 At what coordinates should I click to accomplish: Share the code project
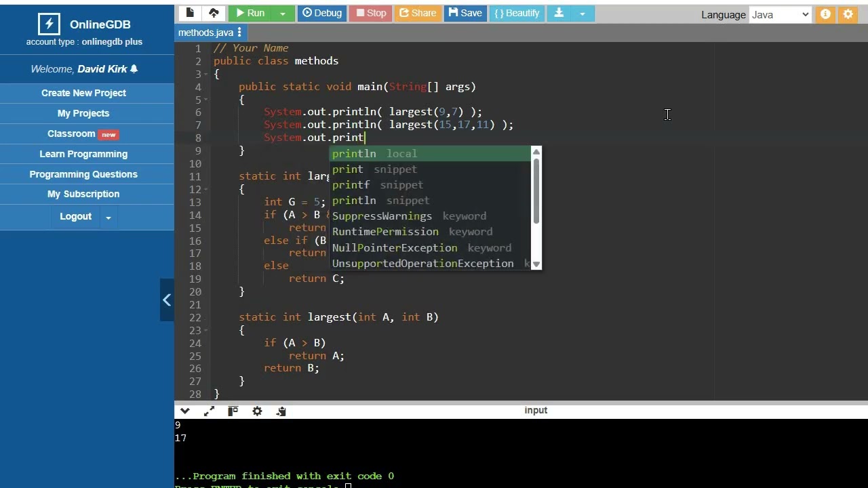418,13
